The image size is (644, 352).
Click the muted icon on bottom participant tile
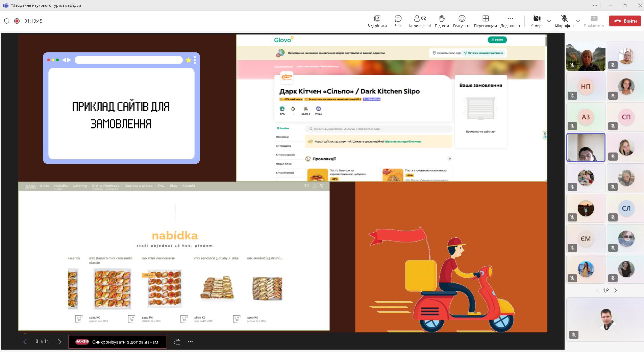[573, 335]
